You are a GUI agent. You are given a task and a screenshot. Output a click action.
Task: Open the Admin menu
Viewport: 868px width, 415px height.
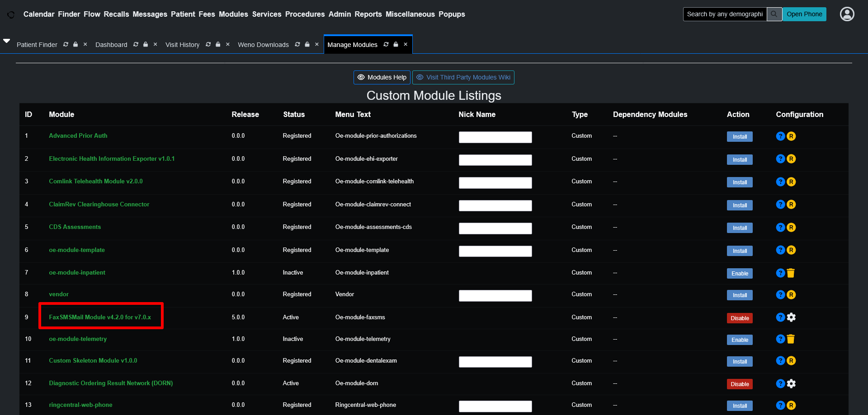(340, 14)
